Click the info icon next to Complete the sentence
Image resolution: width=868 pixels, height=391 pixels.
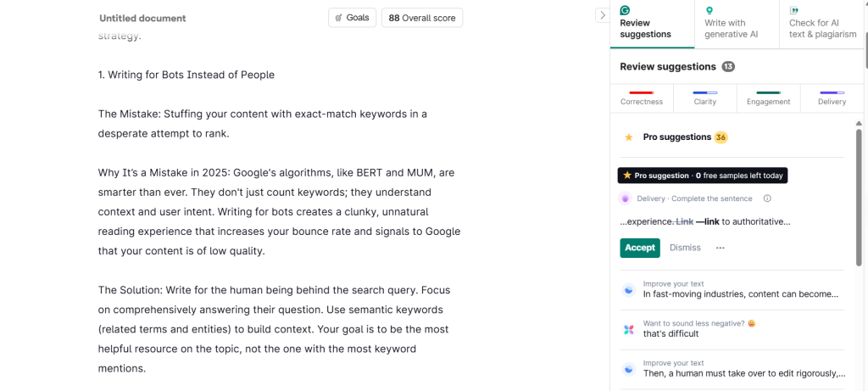tap(767, 198)
